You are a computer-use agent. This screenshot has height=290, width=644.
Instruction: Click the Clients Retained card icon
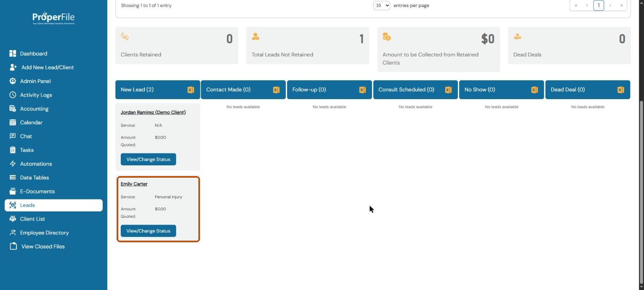click(125, 37)
